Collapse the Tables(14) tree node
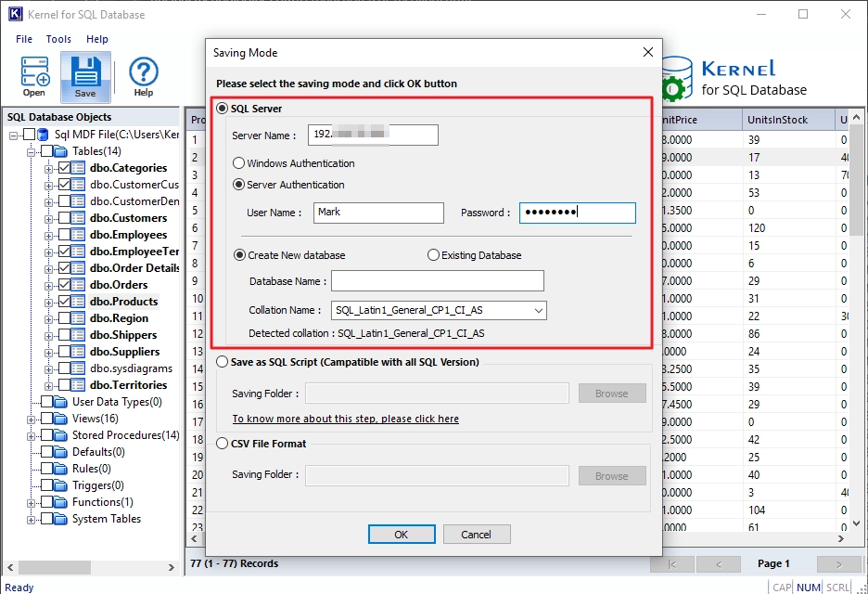The height and width of the screenshot is (594, 868). (31, 152)
